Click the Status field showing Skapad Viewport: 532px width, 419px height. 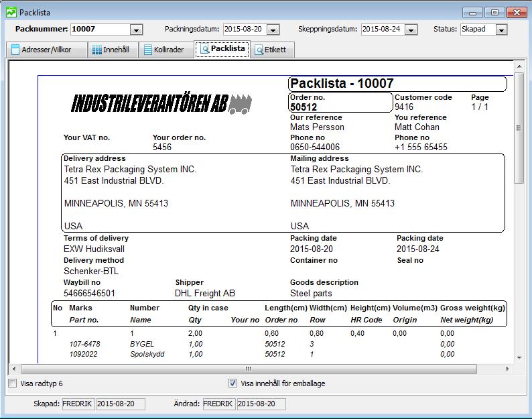pyautogui.click(x=478, y=29)
